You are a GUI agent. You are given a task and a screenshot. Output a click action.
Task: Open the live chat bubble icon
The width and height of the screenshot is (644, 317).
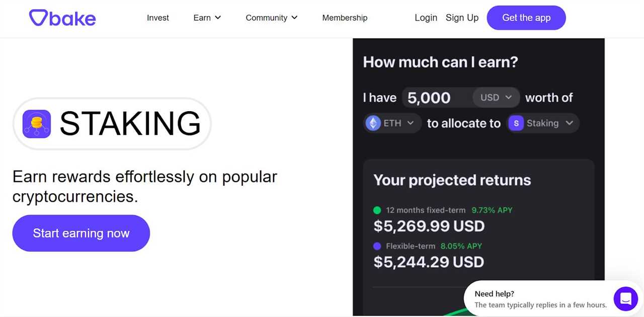tap(625, 298)
